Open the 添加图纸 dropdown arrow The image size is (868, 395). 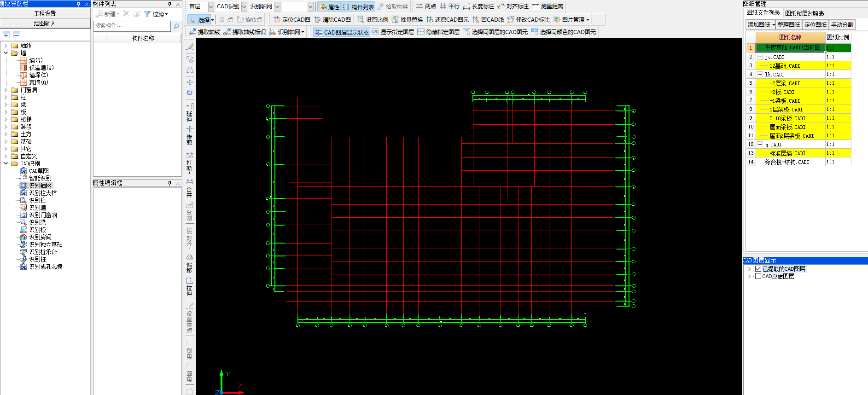pyautogui.click(x=774, y=25)
